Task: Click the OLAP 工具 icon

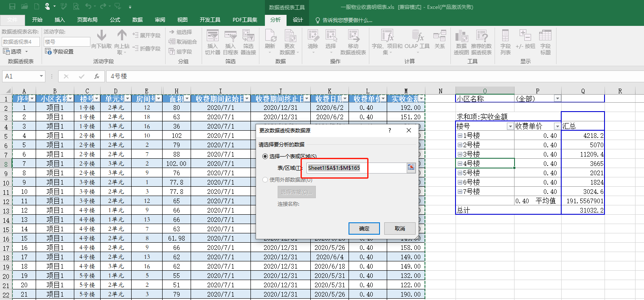Action: tap(417, 35)
